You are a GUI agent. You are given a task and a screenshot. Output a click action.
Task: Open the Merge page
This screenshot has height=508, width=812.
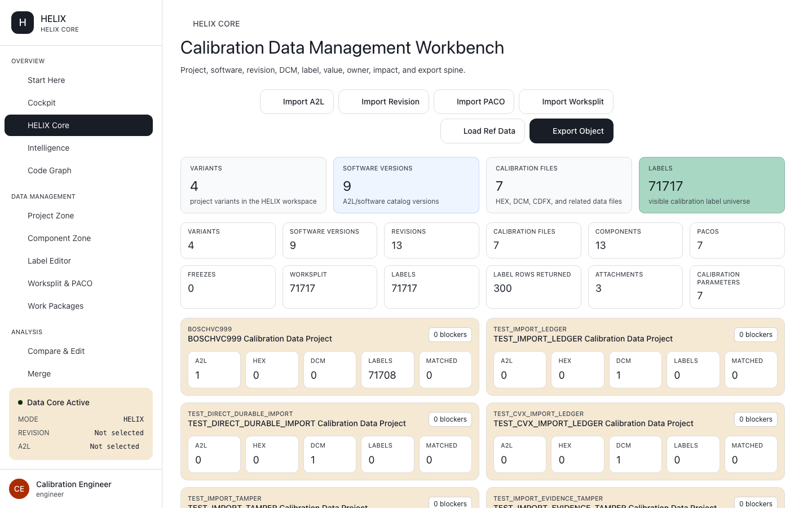point(78,374)
